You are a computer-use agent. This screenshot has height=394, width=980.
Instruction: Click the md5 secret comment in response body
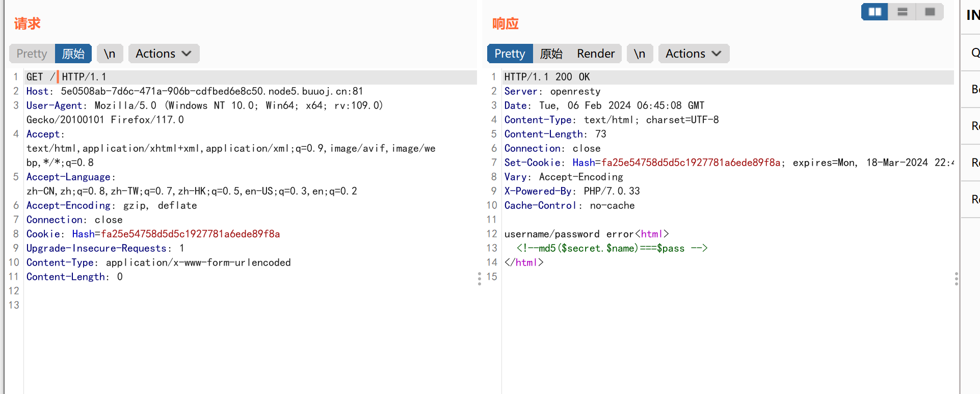point(612,248)
